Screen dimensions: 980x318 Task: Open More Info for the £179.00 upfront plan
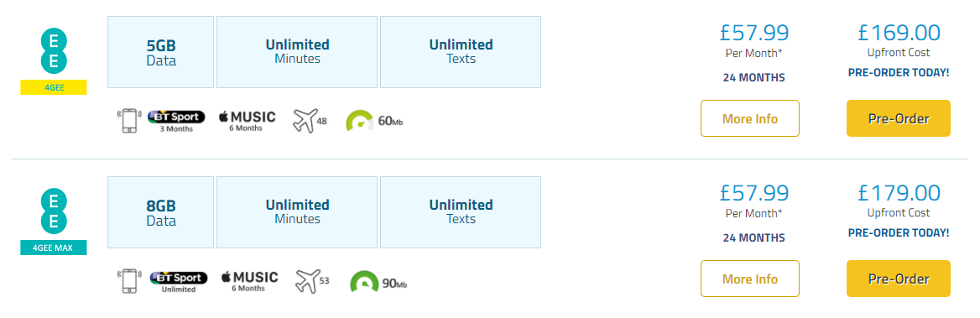[750, 279]
